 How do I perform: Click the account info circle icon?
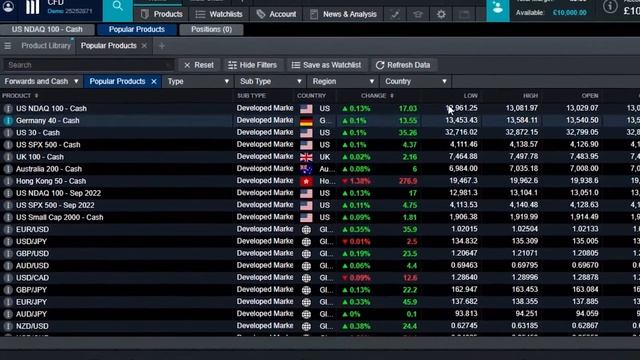pos(610,7)
